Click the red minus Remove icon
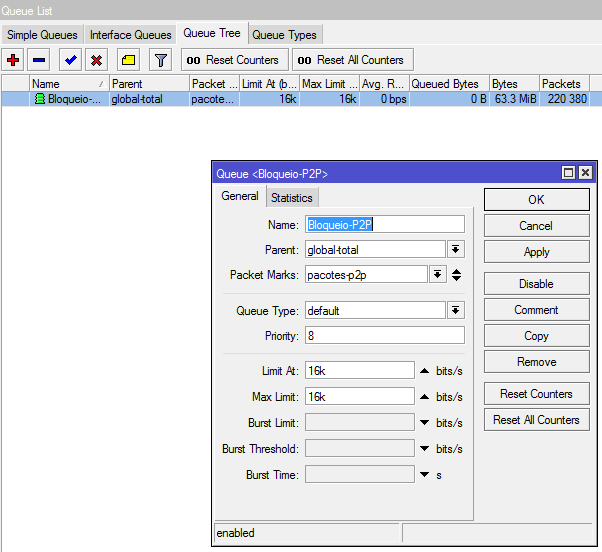The width and height of the screenshot is (602, 552). click(x=38, y=60)
